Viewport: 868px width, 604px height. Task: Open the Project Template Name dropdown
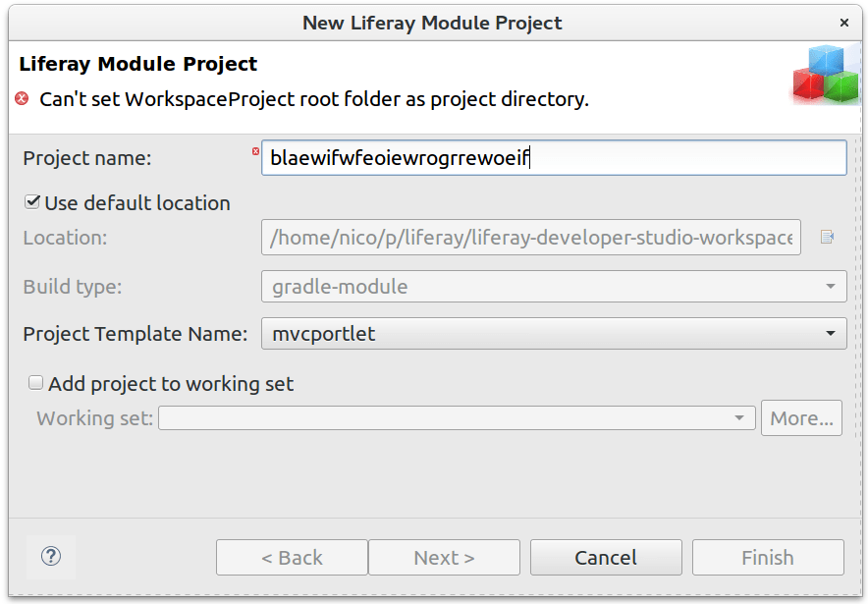pyautogui.click(x=828, y=333)
